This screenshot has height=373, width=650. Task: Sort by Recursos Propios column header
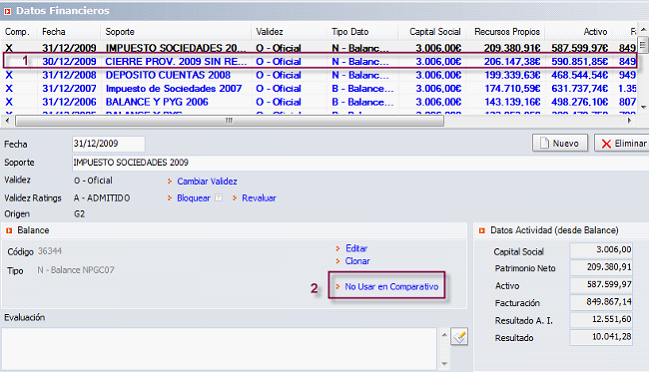[x=507, y=32]
